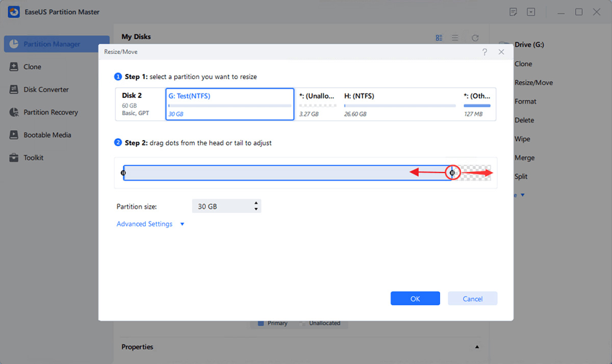Image resolution: width=612 pixels, height=364 pixels.
Task: Click the help question mark in dialog
Action: [x=484, y=52]
